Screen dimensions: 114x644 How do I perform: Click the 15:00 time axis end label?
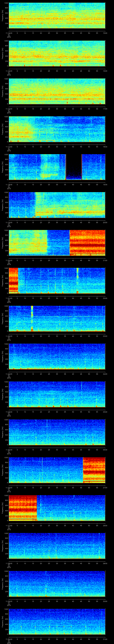pyautogui.click(x=105, y=33)
